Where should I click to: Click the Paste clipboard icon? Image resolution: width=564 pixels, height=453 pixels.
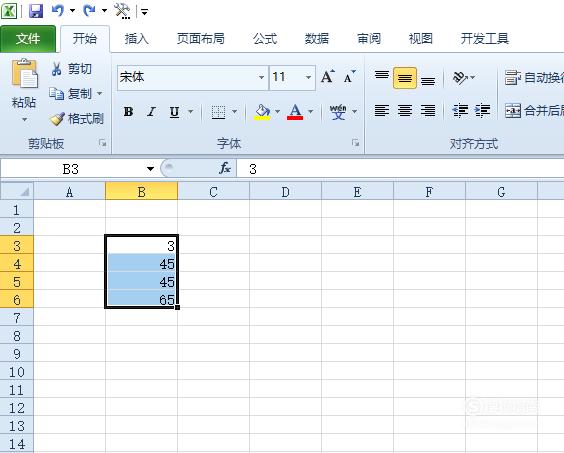point(24,73)
